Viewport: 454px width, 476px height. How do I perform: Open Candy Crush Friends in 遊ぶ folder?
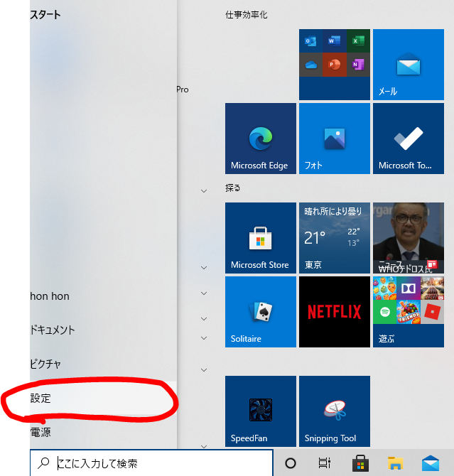409,312
